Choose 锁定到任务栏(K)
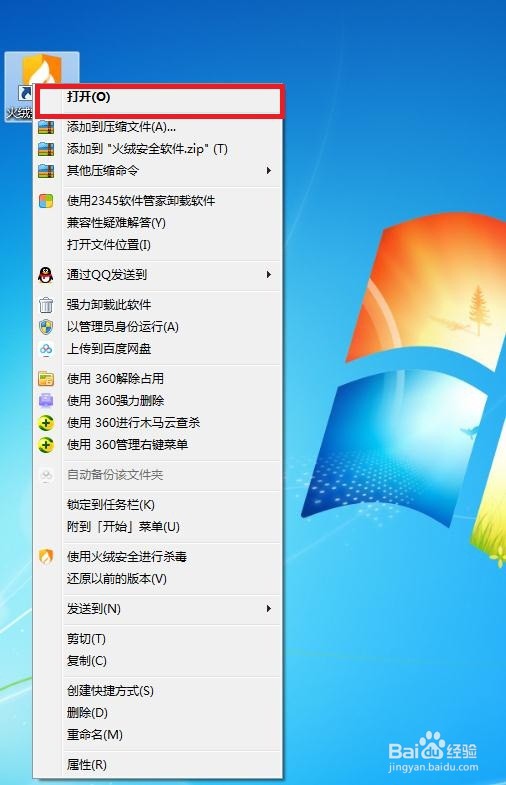 (158, 505)
